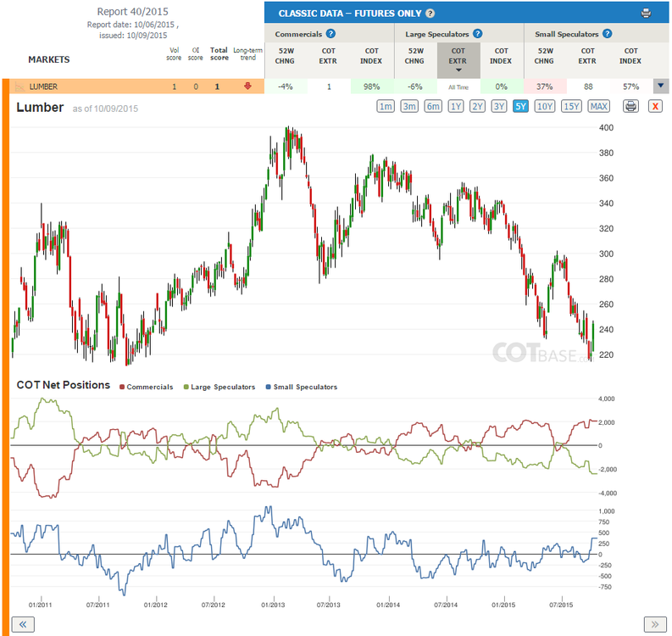Click the red long-term trend down arrow
The height and width of the screenshot is (636, 672).
point(247,86)
